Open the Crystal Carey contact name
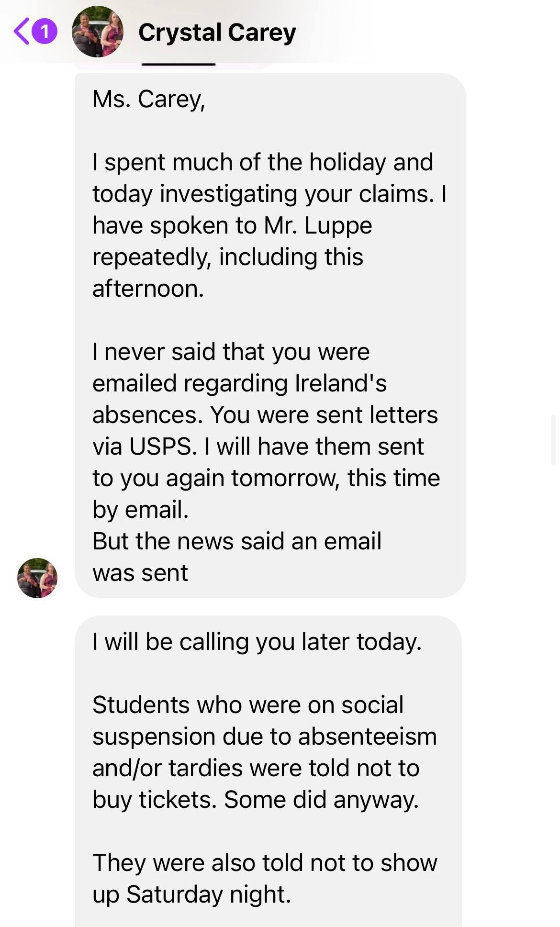Image resolution: width=560 pixels, height=927 pixels. (217, 33)
